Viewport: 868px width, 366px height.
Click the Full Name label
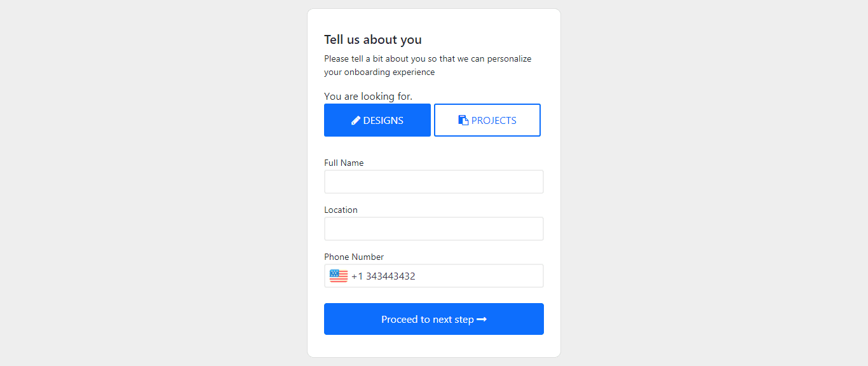(344, 163)
